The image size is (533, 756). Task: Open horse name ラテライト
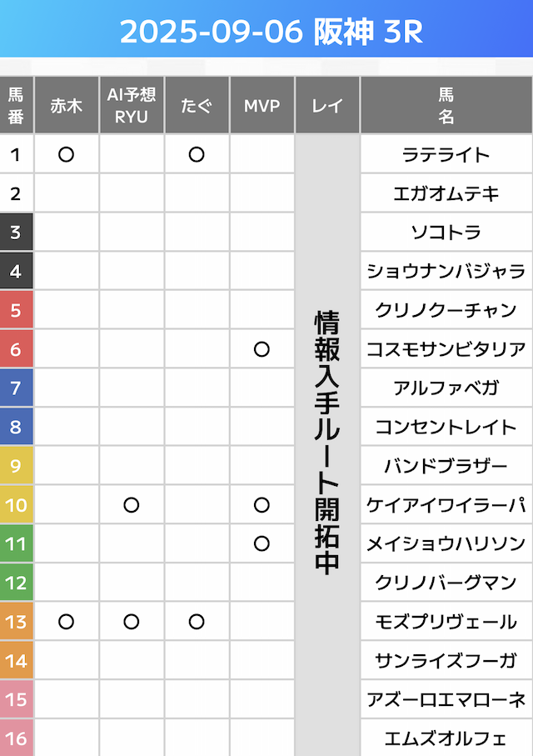pos(446,155)
